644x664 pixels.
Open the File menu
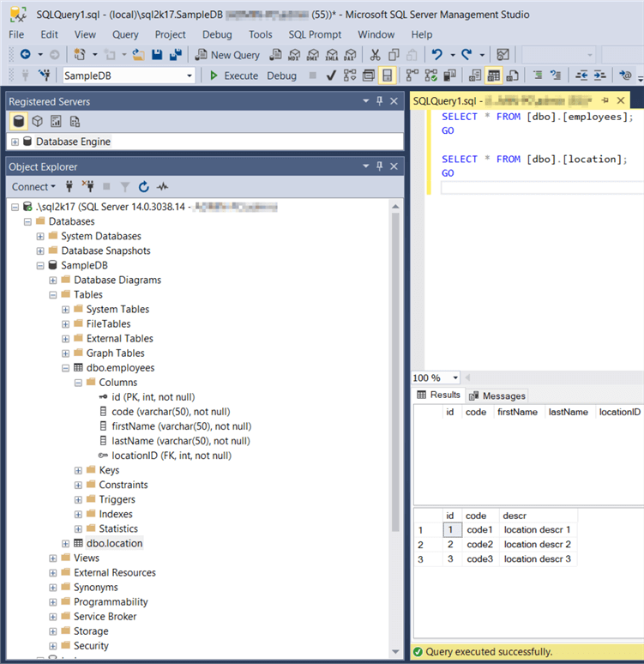click(x=16, y=34)
